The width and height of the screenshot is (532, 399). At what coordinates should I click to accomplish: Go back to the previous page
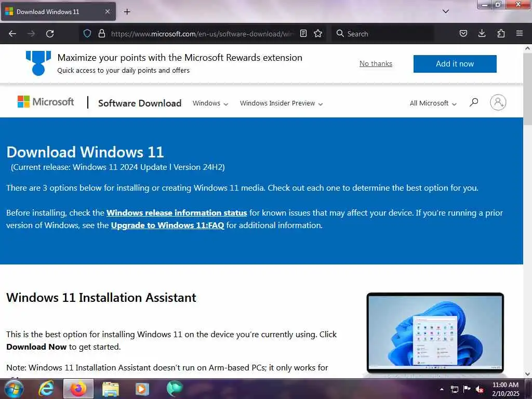point(12,34)
